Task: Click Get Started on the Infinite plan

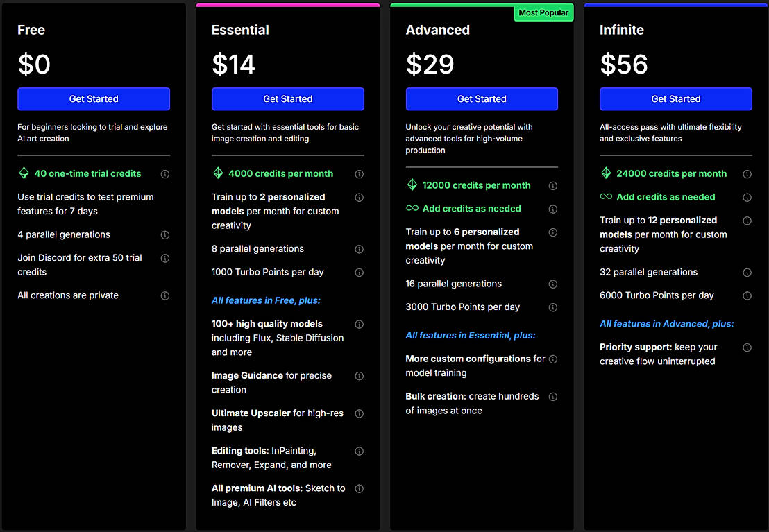Action: coord(675,98)
